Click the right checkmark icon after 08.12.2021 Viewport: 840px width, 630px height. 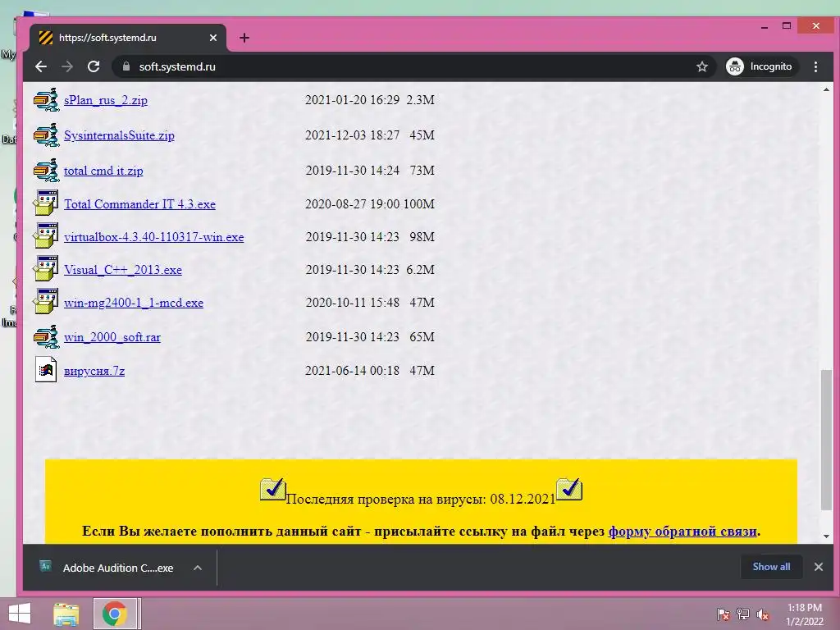[x=569, y=489]
